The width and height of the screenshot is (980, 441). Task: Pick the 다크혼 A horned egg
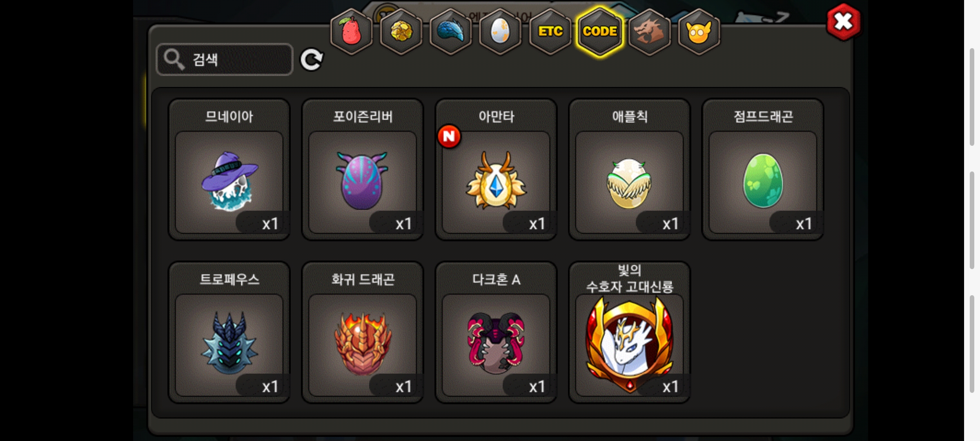point(496,332)
